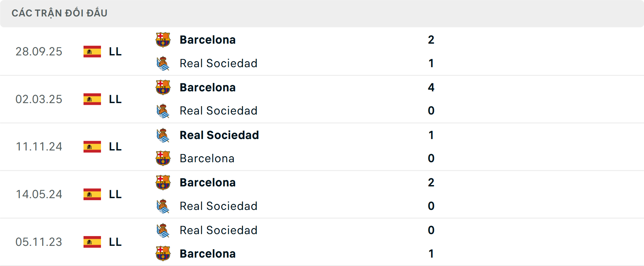Click the Barcelona crest in the 11.11.24 row

pos(163,158)
